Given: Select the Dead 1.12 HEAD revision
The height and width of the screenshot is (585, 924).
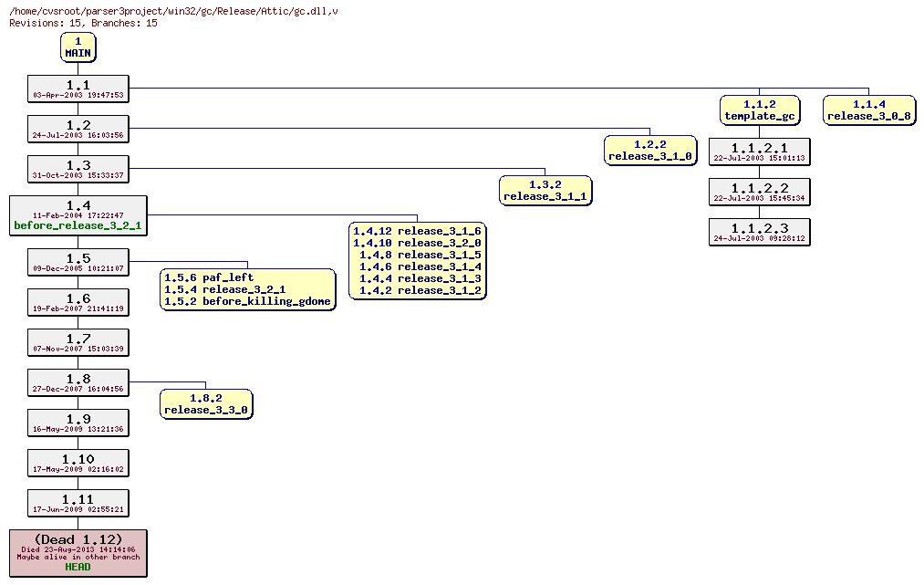Looking at the screenshot, I should point(78,553).
